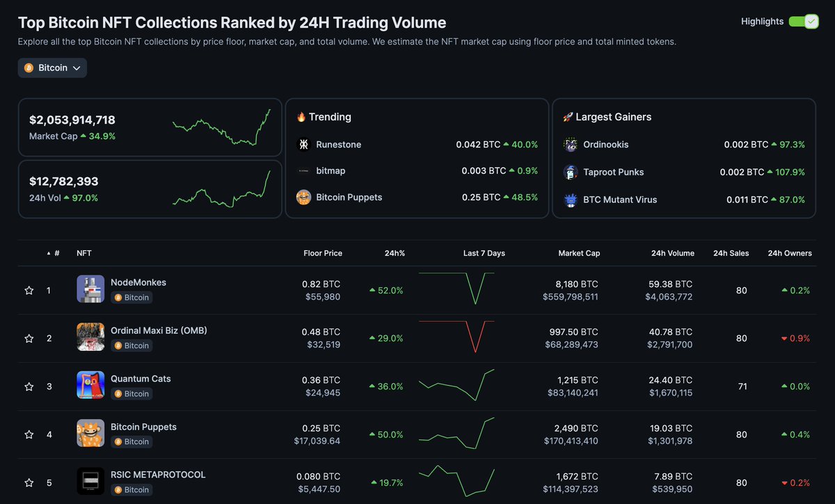Open Ordinookis via its avatar in Largest Gainers

click(571, 144)
